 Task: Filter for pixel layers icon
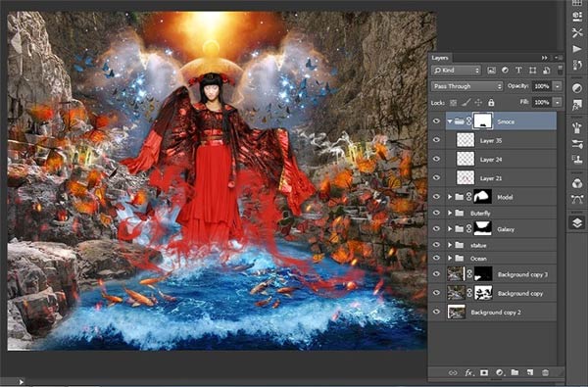pyautogui.click(x=491, y=71)
